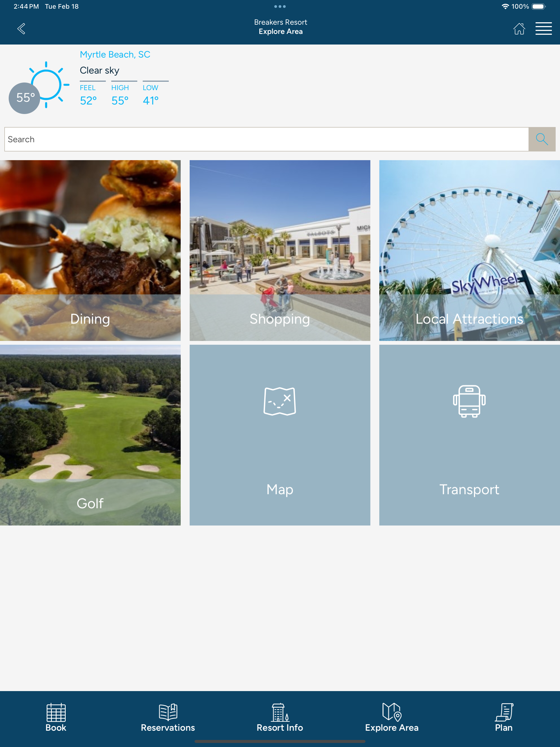Switch to the Resort Info tab
Image resolution: width=560 pixels, height=747 pixels.
(280, 717)
